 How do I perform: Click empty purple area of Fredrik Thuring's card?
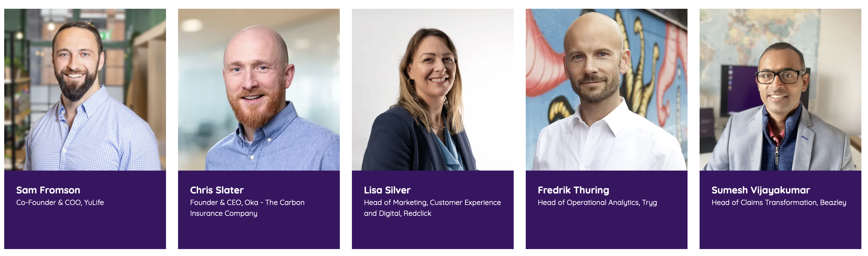pos(607,232)
